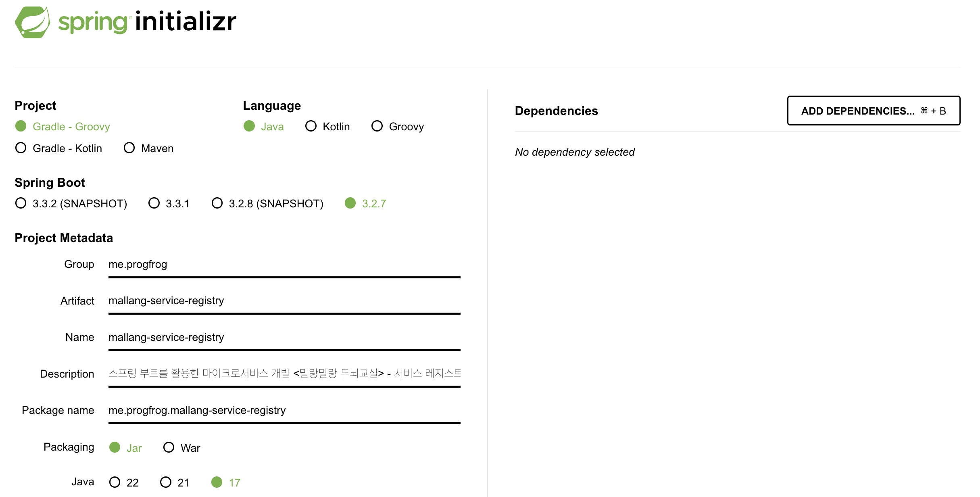
Task: Edit the Description field
Action: click(284, 374)
